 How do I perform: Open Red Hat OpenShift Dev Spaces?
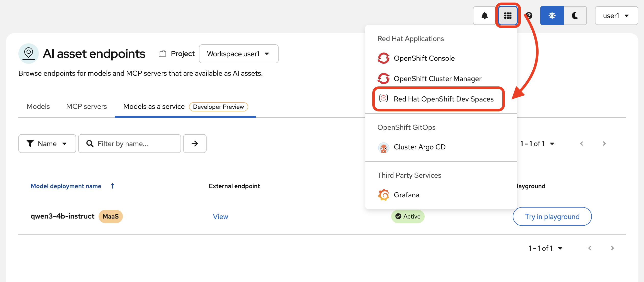[441, 99]
